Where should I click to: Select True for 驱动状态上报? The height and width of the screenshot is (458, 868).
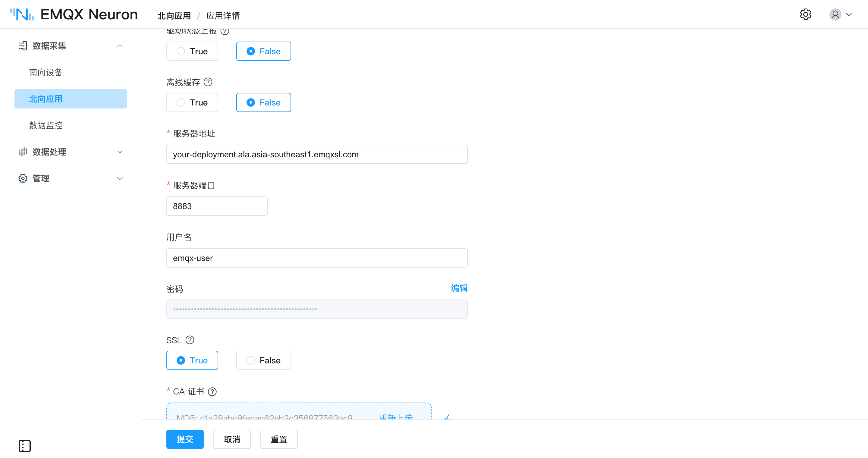192,51
